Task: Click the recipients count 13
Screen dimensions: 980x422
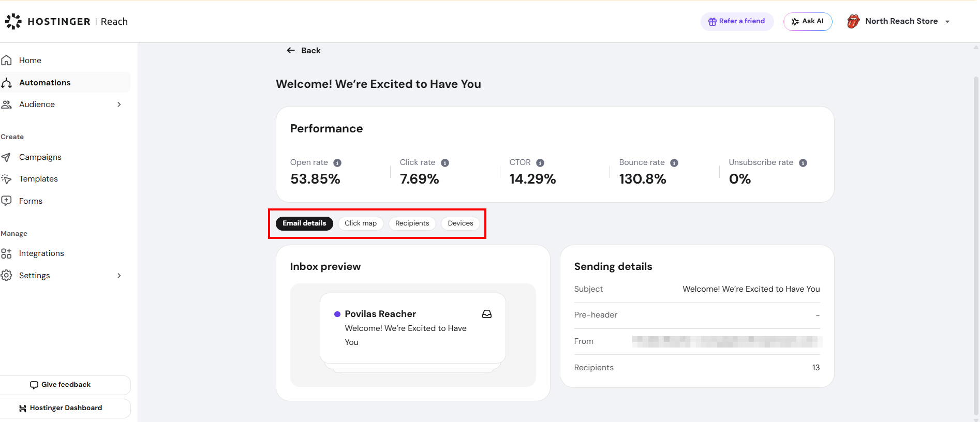Action: [x=816, y=368]
